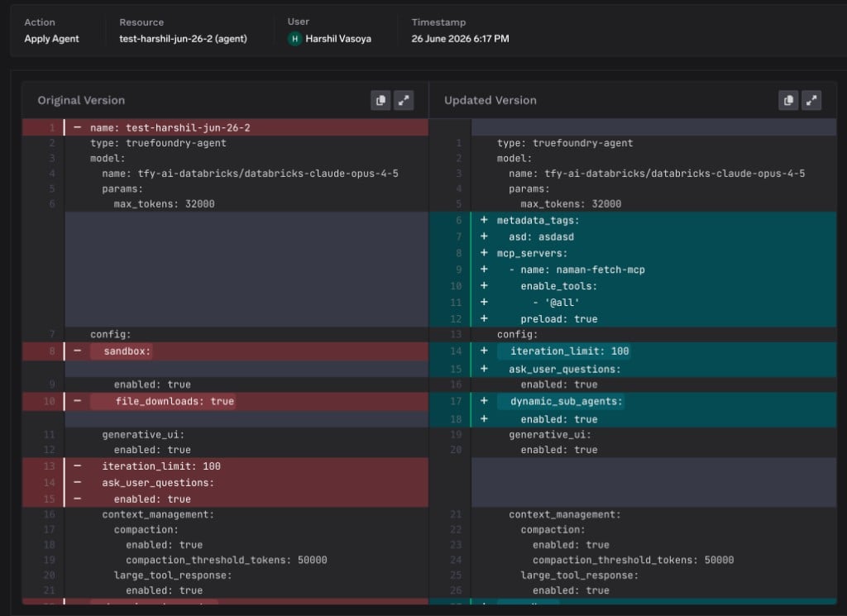Click type: truefoundry-agent in Original Version
This screenshot has width=847, height=616.
158,143
